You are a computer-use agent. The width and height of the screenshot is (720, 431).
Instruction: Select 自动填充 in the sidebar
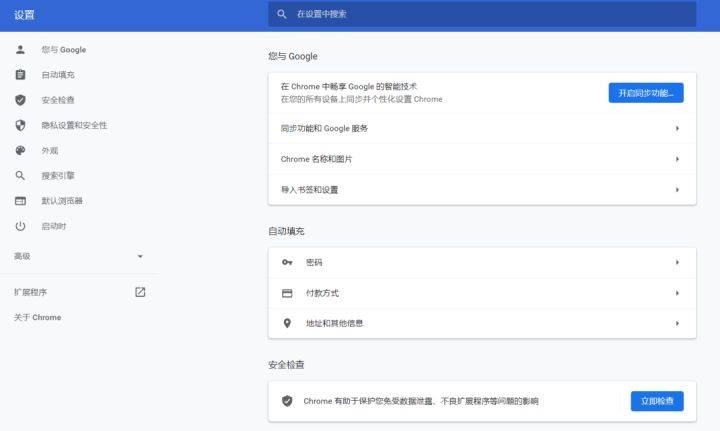coord(58,75)
